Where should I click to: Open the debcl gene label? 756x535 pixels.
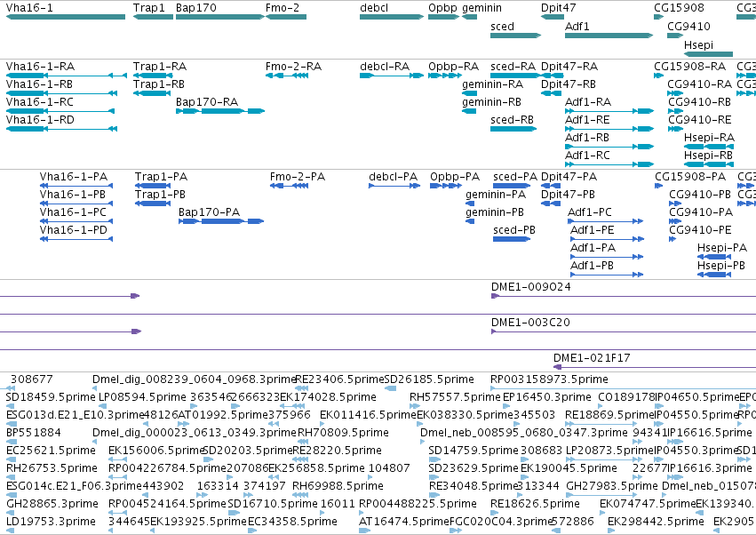click(374, 8)
